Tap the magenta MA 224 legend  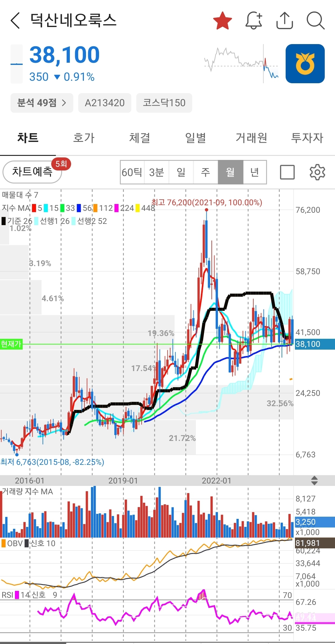pyautogui.click(x=124, y=208)
